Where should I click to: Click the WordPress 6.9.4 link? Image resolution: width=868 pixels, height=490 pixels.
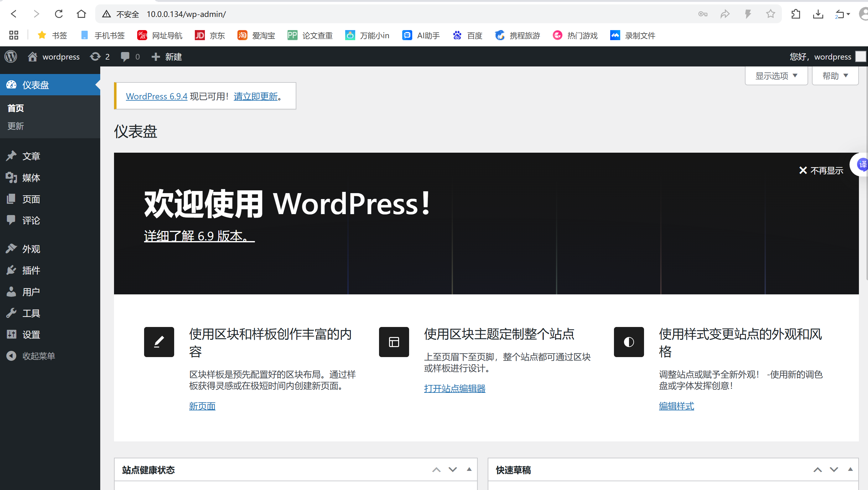(x=156, y=96)
